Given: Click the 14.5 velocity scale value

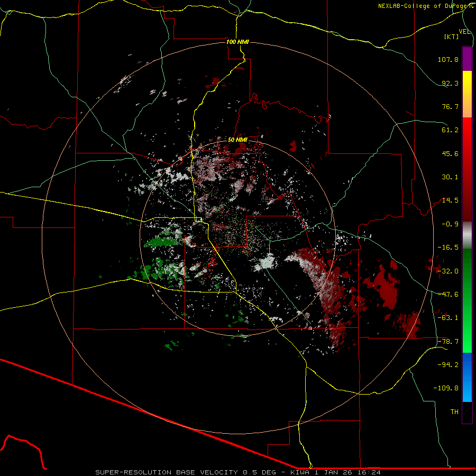Looking at the screenshot, I should [450, 200].
